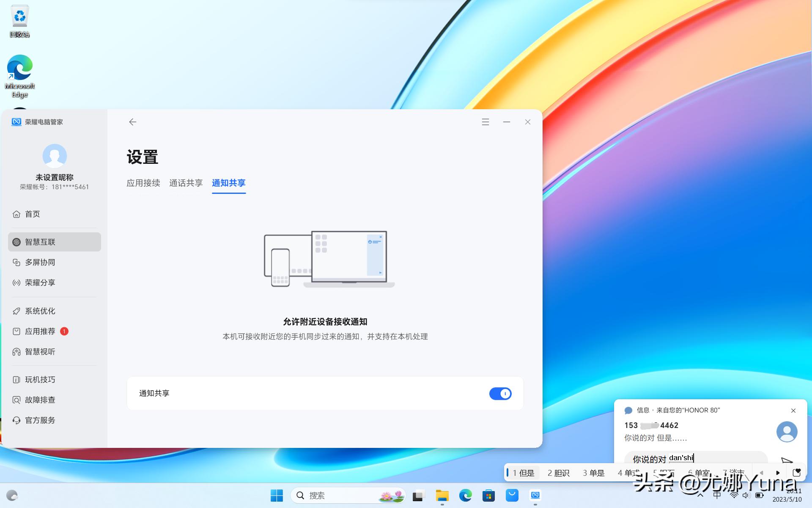Viewport: 812px width, 508px height.
Task: Open 荣耀分享 from the sidebar
Action: tap(40, 282)
